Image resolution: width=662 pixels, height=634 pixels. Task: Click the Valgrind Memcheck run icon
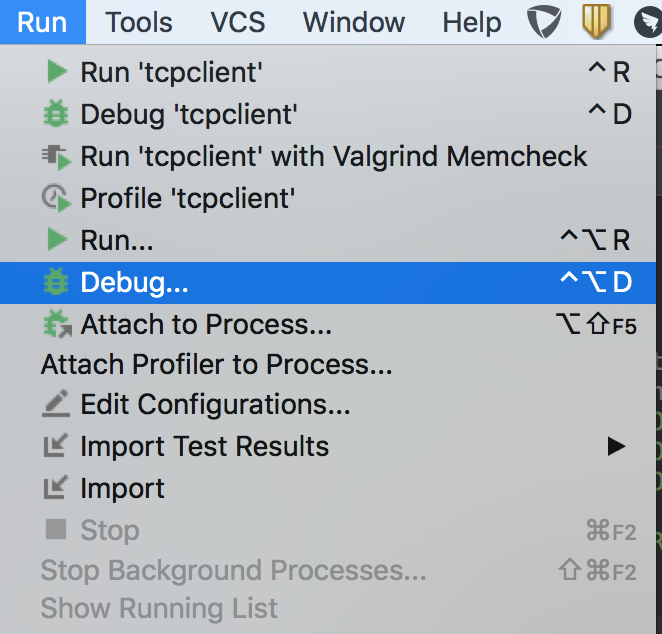tap(56, 156)
